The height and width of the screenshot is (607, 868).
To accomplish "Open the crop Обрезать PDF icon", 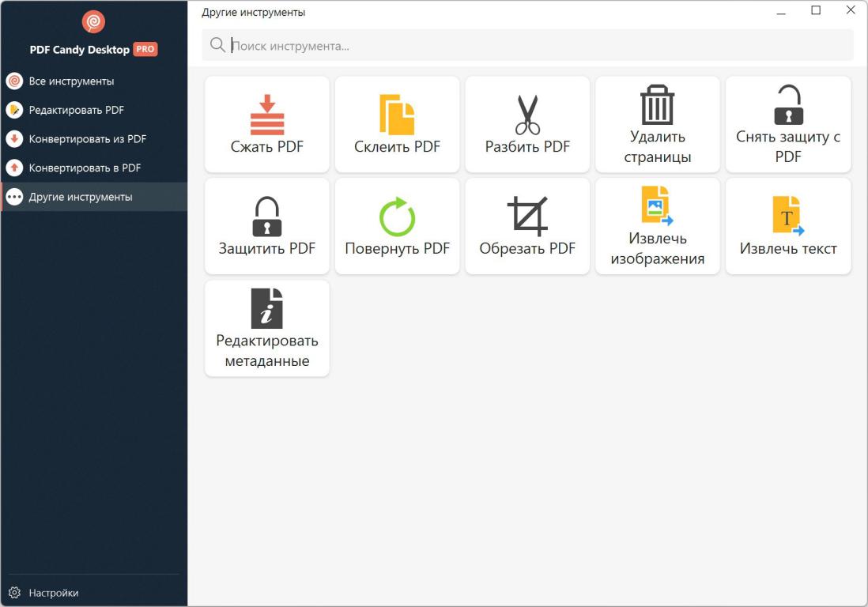I will coord(527,217).
